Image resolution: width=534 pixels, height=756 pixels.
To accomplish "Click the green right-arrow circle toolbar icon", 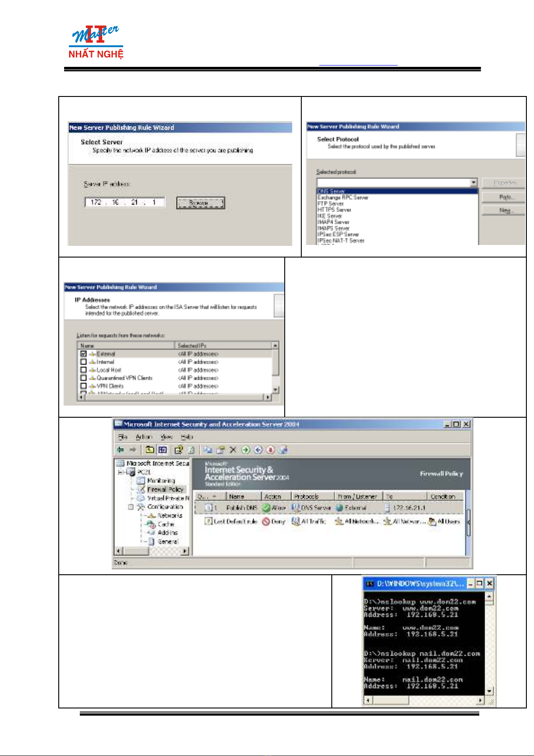I will tap(245, 450).
